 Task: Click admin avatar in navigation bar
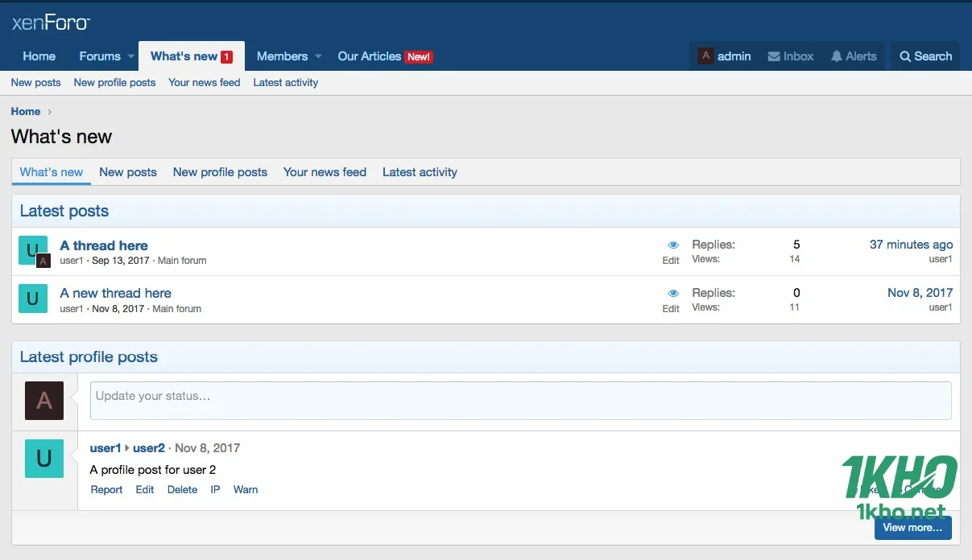[705, 56]
